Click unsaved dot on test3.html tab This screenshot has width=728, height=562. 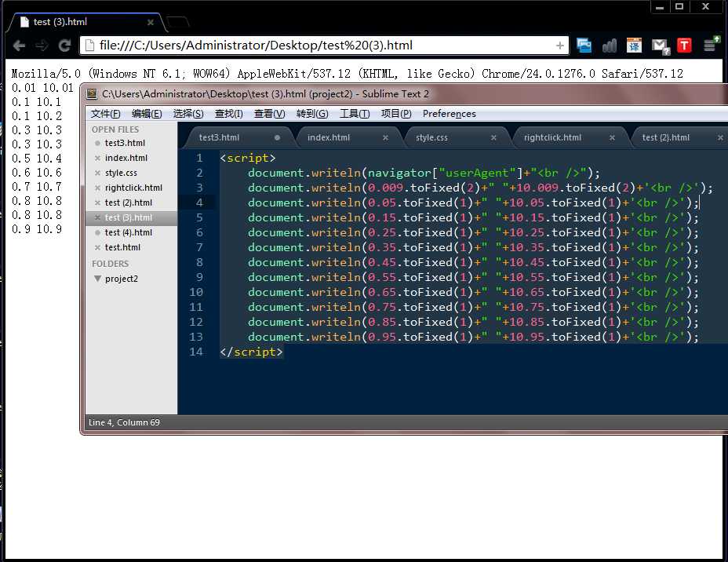pyautogui.click(x=277, y=137)
